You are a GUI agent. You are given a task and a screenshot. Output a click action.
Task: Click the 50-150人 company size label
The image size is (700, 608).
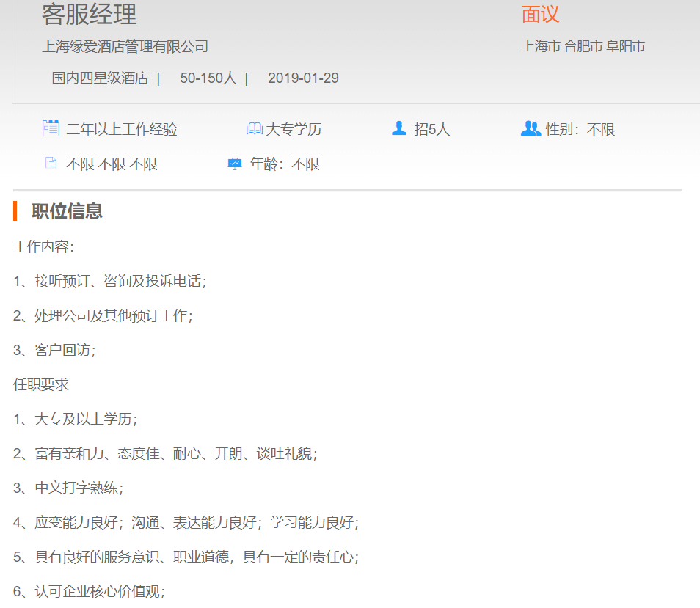208,78
